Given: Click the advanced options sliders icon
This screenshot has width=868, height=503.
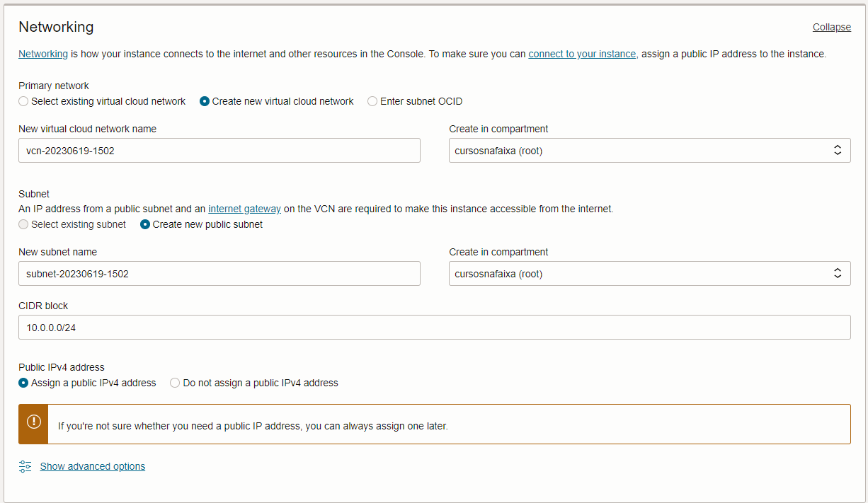Looking at the screenshot, I should [x=25, y=466].
